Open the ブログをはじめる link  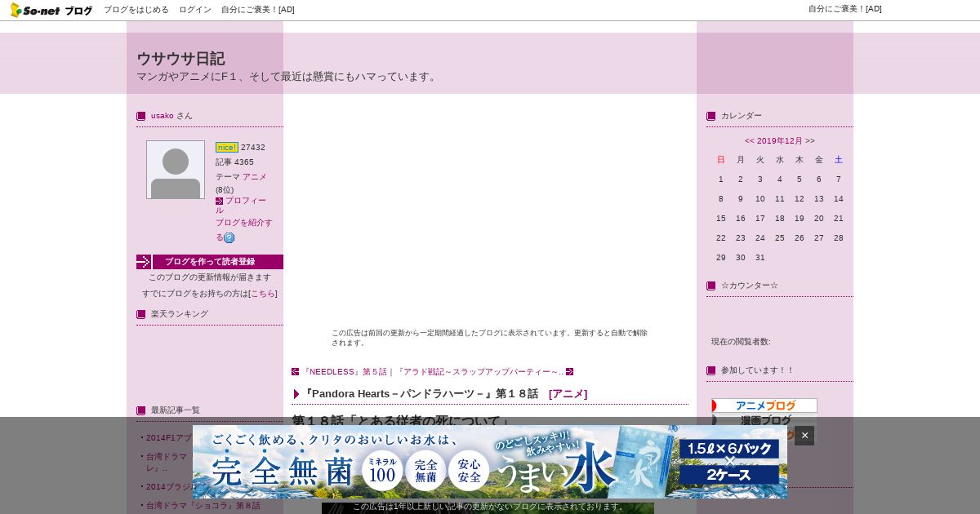point(136,10)
